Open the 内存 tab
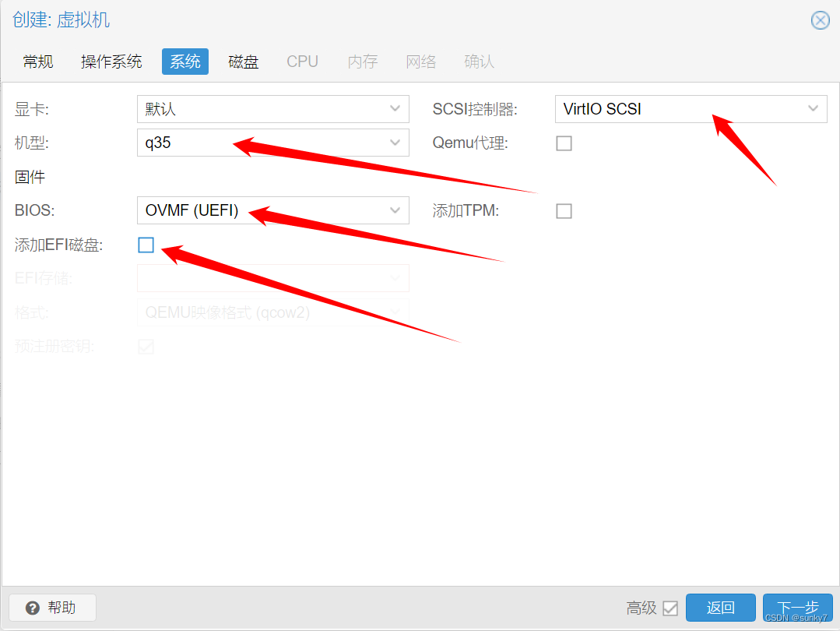Viewport: 840px width, 631px height. (x=363, y=62)
